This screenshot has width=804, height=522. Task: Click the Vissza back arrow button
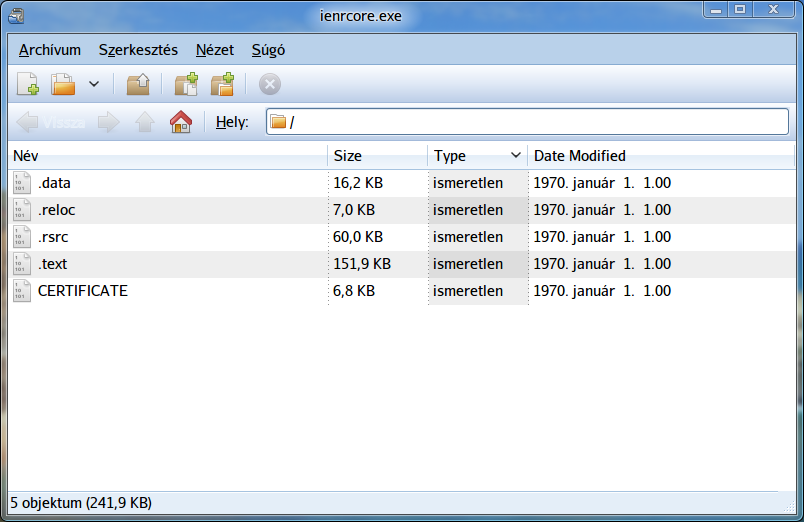50,122
